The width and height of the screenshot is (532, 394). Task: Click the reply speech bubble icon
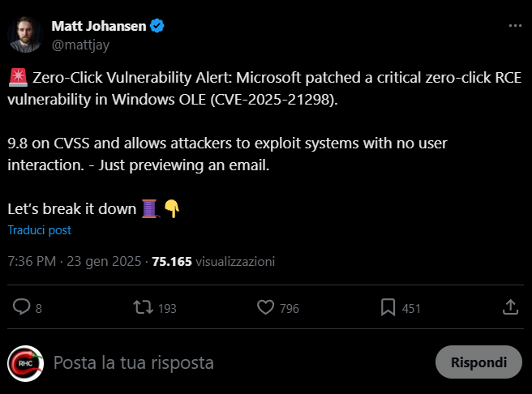(x=22, y=307)
